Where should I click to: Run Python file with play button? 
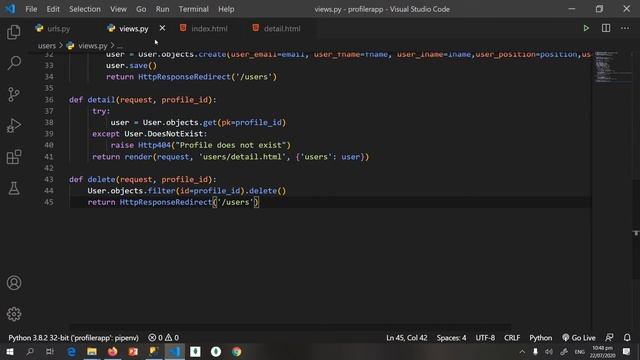586,28
